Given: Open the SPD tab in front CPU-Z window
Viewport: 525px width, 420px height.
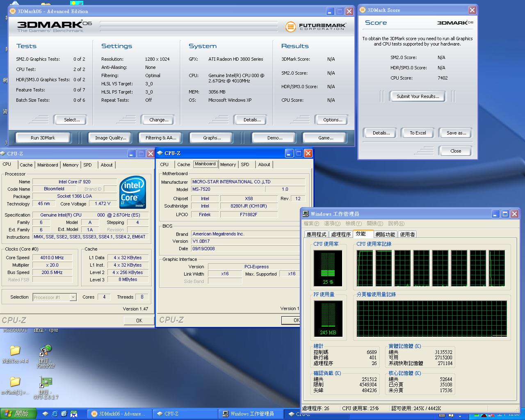Looking at the screenshot, I should click(245, 164).
